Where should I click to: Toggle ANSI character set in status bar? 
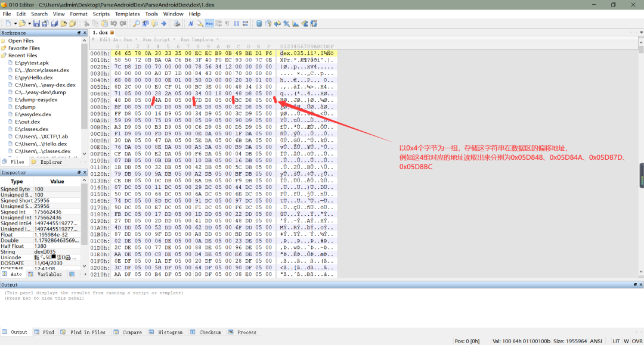pyautogui.click(x=596, y=341)
